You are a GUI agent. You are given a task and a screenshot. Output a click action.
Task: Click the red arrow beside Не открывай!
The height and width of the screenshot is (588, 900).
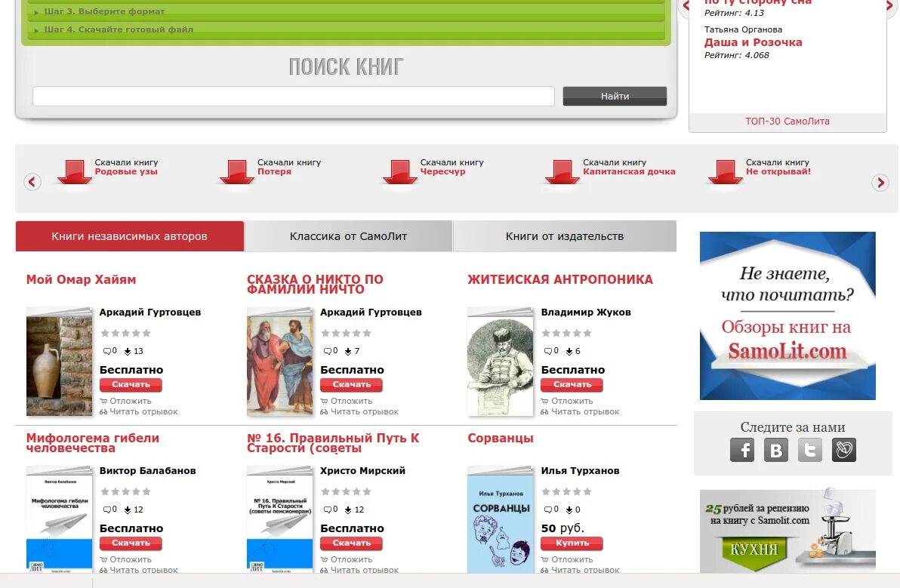726,171
